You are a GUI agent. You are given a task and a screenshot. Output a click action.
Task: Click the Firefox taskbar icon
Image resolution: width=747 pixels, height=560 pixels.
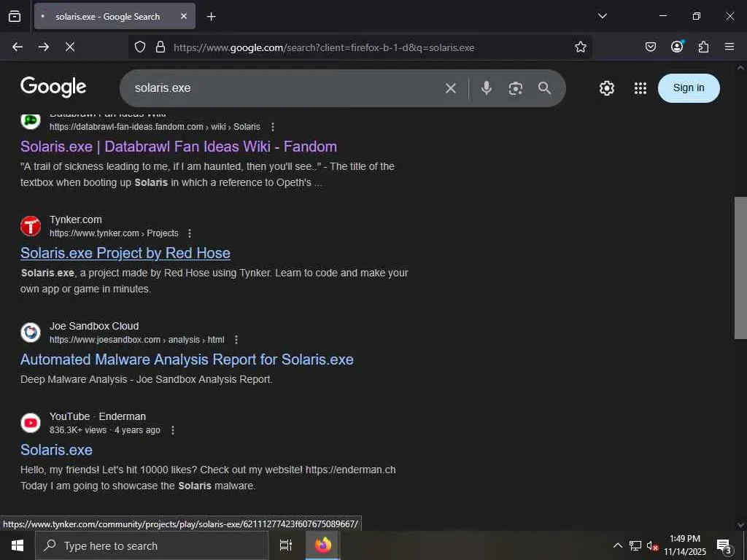coord(322,545)
